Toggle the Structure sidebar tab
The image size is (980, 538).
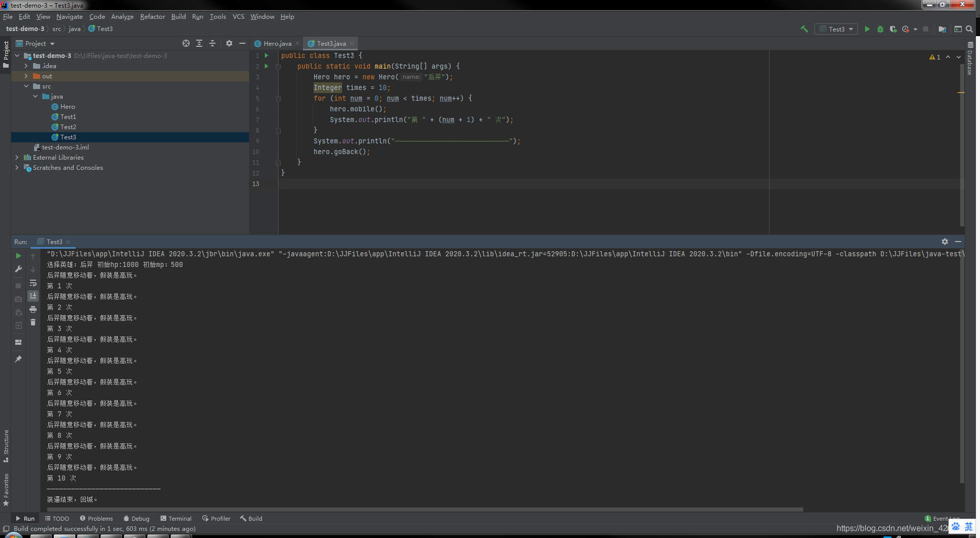click(x=6, y=446)
